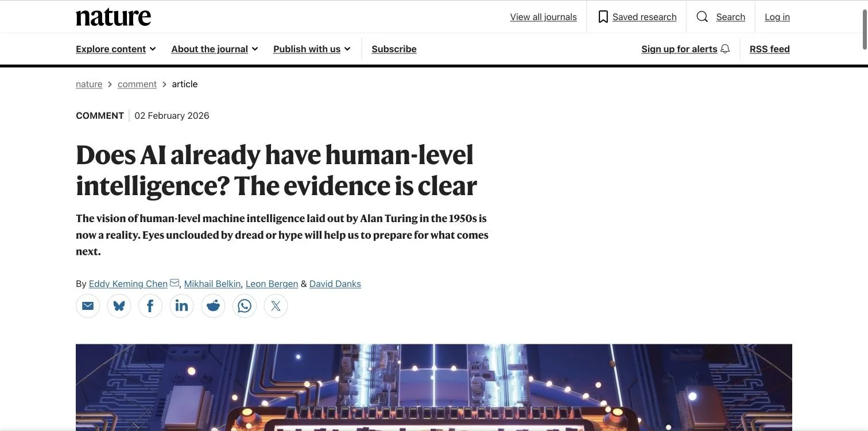Share article on WhatsApp
The width and height of the screenshot is (868, 431).
coord(245,306)
